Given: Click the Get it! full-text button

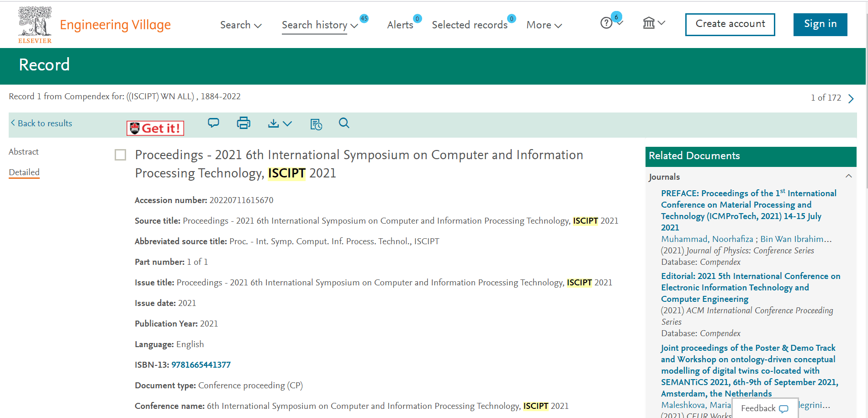Looking at the screenshot, I should point(155,129).
